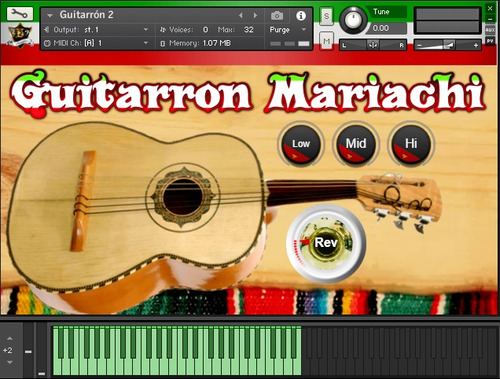Click the Tune label
The image size is (500, 379).
pyautogui.click(x=381, y=12)
